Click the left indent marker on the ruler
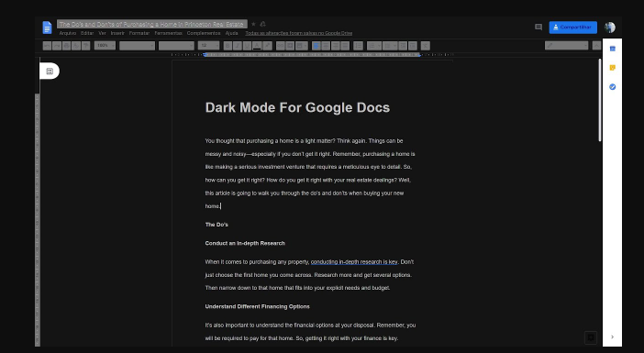This screenshot has width=644, height=353. 205,55
